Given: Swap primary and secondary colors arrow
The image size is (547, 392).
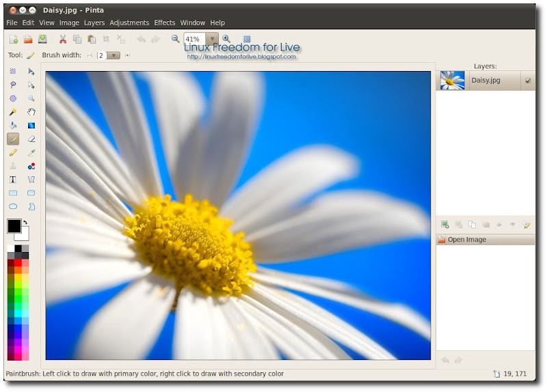Looking at the screenshot, I should [25, 222].
